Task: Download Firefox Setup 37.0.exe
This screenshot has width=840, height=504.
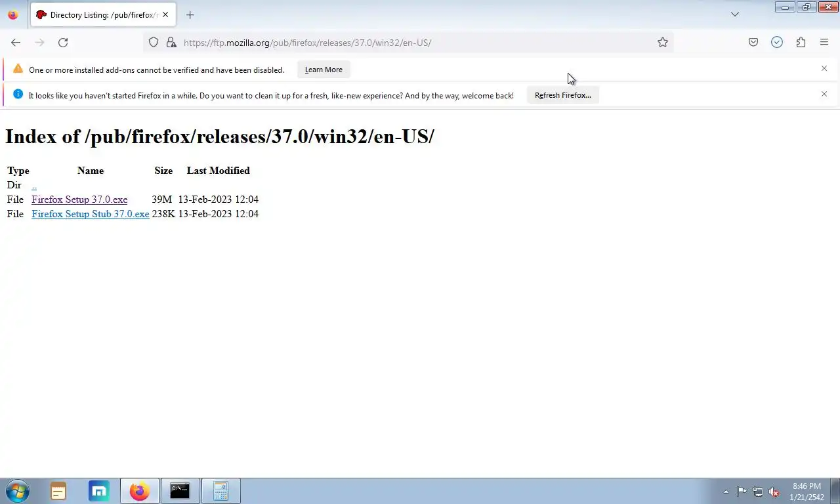Action: coord(79,199)
